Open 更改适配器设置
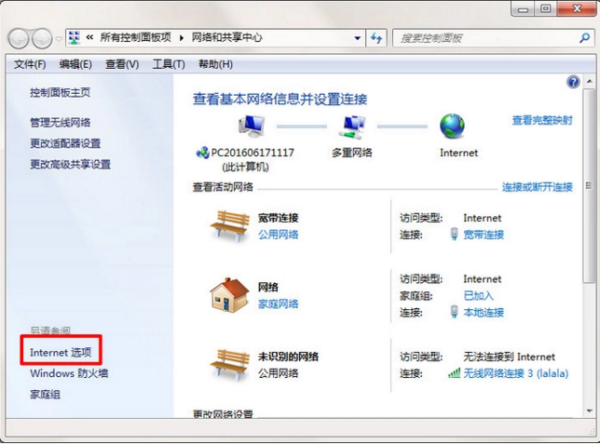600x444 pixels. pos(65,144)
